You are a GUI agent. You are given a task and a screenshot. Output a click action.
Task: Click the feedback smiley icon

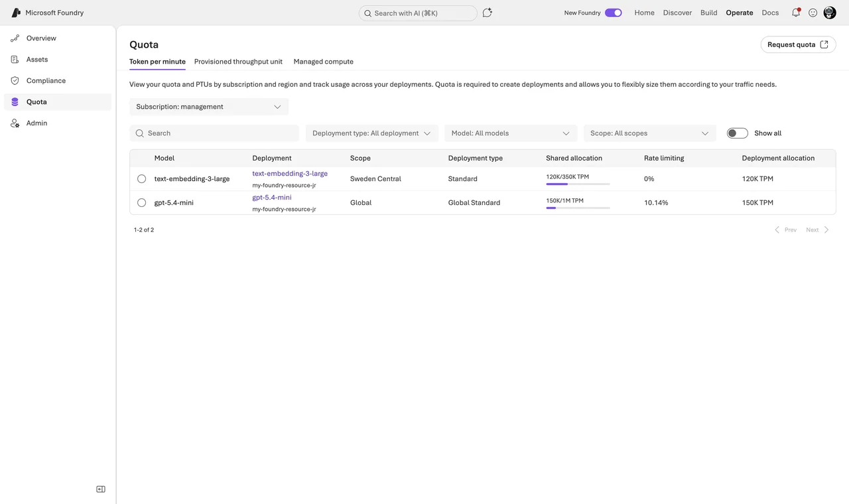(813, 13)
